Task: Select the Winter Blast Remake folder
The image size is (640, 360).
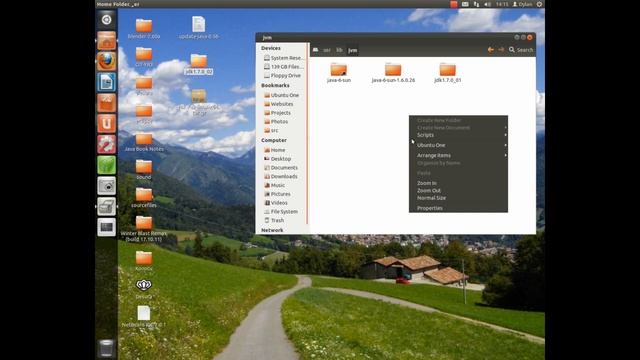Action: 144,229
